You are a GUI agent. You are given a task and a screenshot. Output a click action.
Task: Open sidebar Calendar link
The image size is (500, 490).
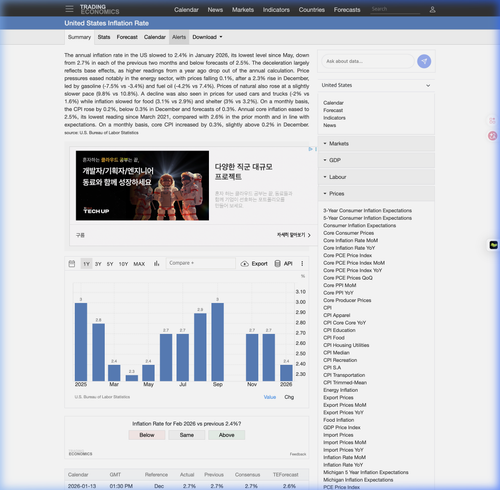(x=333, y=103)
